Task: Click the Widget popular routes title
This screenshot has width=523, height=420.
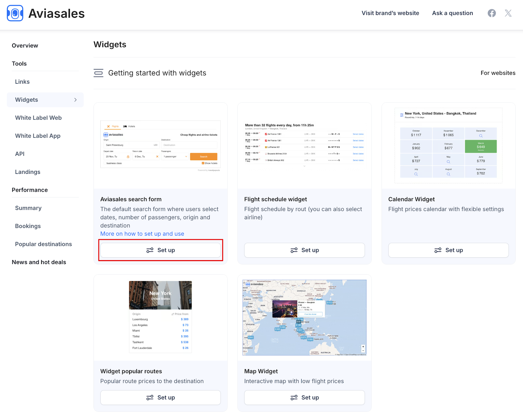Action: 131,371
